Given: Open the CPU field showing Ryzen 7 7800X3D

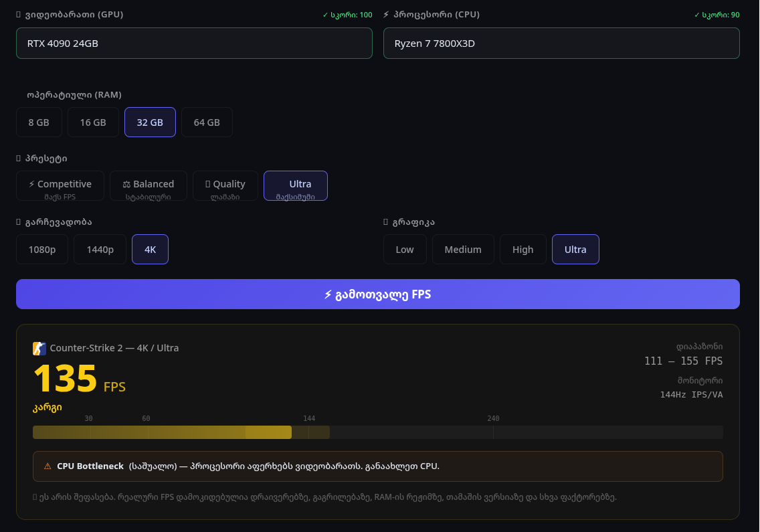Looking at the screenshot, I should coord(561,43).
